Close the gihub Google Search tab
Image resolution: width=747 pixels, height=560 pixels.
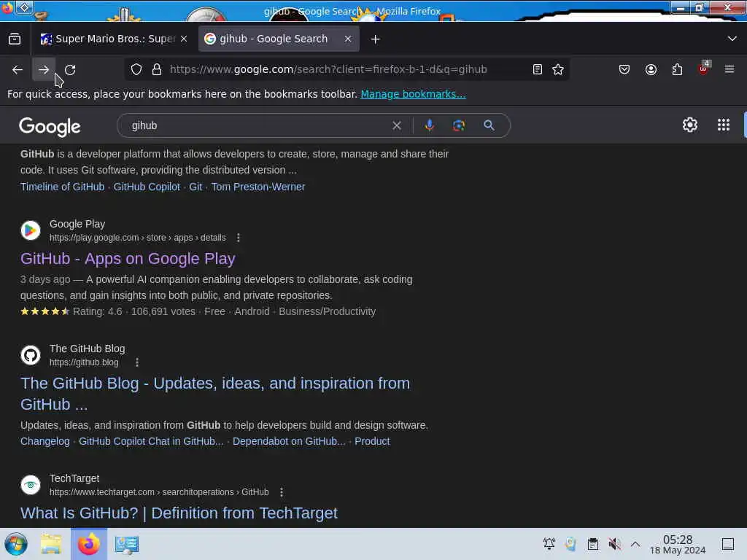tap(348, 39)
